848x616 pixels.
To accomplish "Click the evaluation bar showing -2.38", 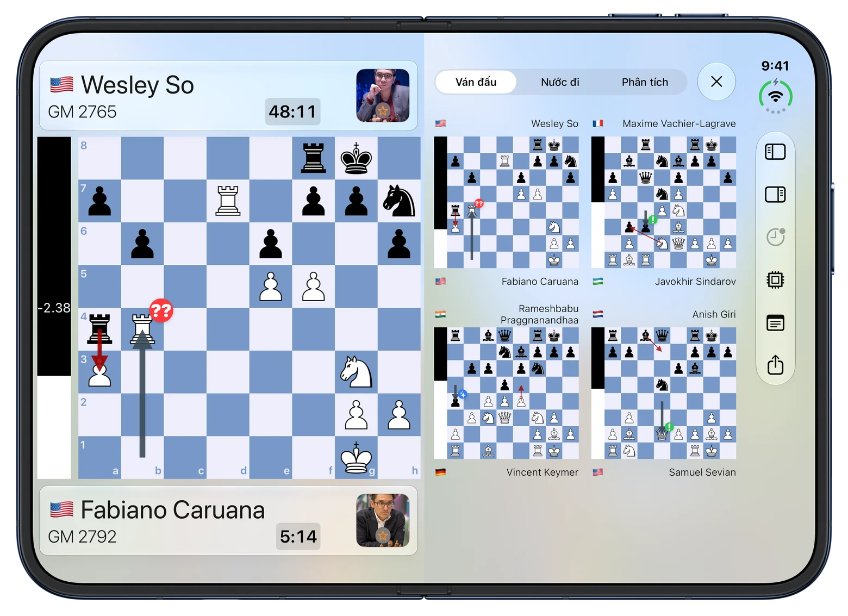I will [x=54, y=308].
